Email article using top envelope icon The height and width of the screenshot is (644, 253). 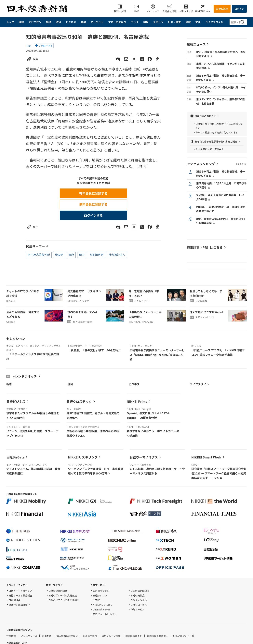126,59
